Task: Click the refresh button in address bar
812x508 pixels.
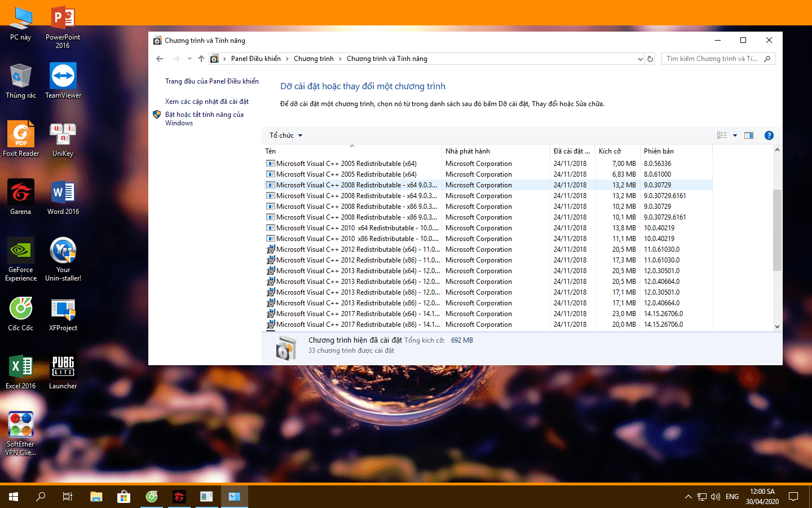Action: pos(650,59)
